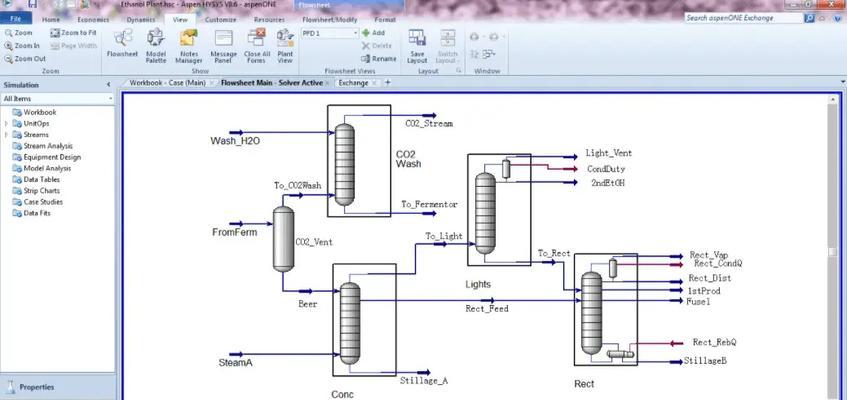Select Zoom to Fit
Screen dimensions: 847x400
[x=73, y=33]
